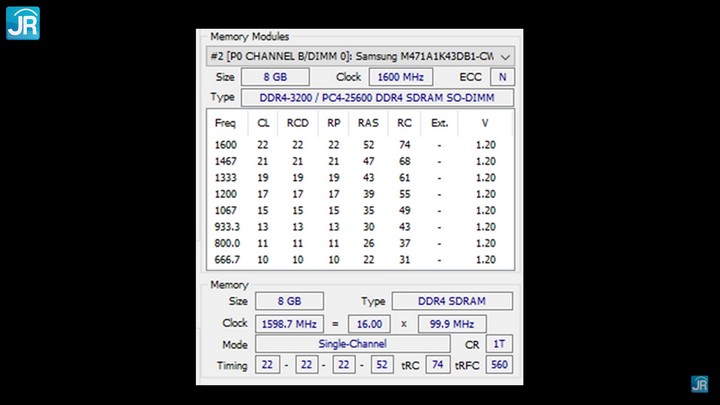Select the 16.00 clock multiplier field
The image size is (720, 405).
pyautogui.click(x=371, y=324)
